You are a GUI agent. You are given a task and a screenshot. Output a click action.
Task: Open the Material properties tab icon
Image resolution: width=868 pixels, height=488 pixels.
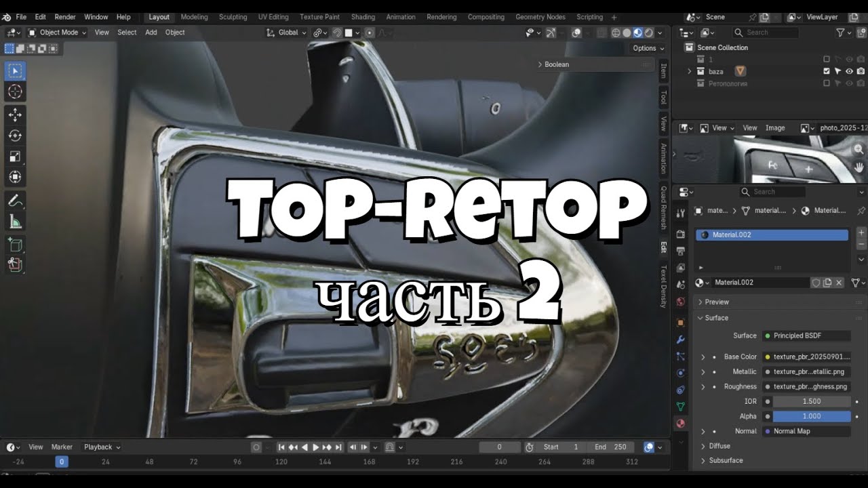pos(681,424)
